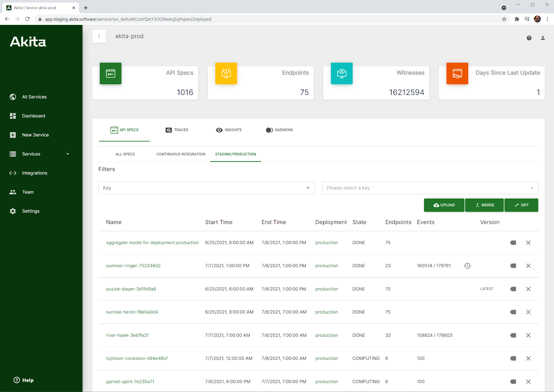Delete the river-hawk-3ebffe2f spec with X
554x392 pixels.
click(x=528, y=335)
